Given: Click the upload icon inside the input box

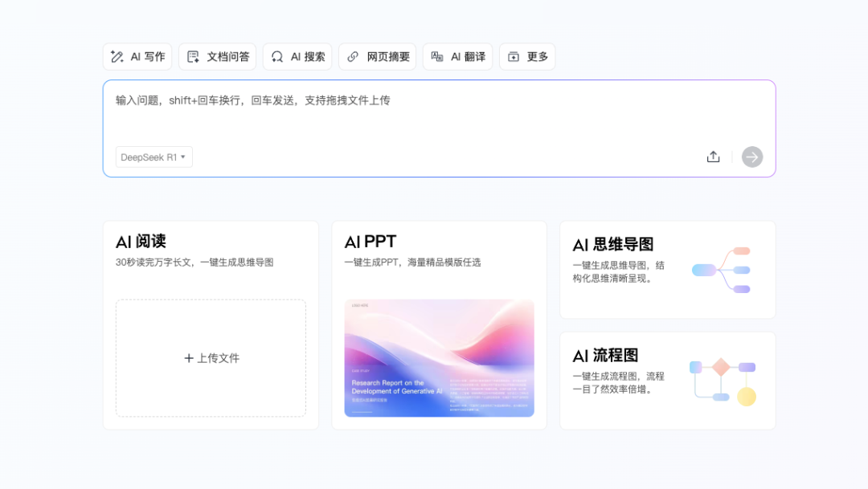Looking at the screenshot, I should tap(713, 157).
